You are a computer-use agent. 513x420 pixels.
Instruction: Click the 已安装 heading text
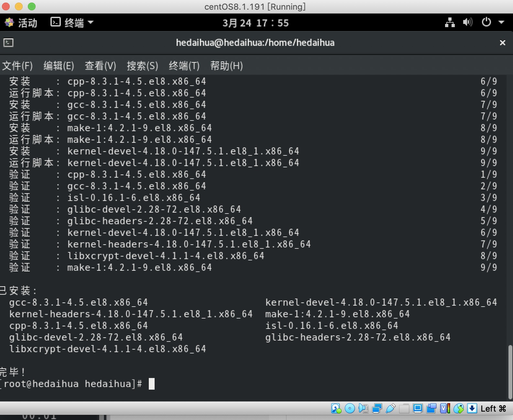(18, 290)
